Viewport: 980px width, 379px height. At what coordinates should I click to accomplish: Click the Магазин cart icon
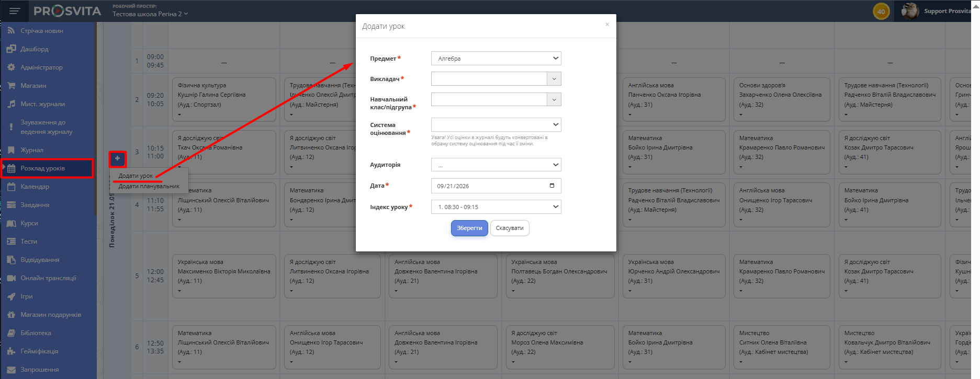tap(11, 86)
